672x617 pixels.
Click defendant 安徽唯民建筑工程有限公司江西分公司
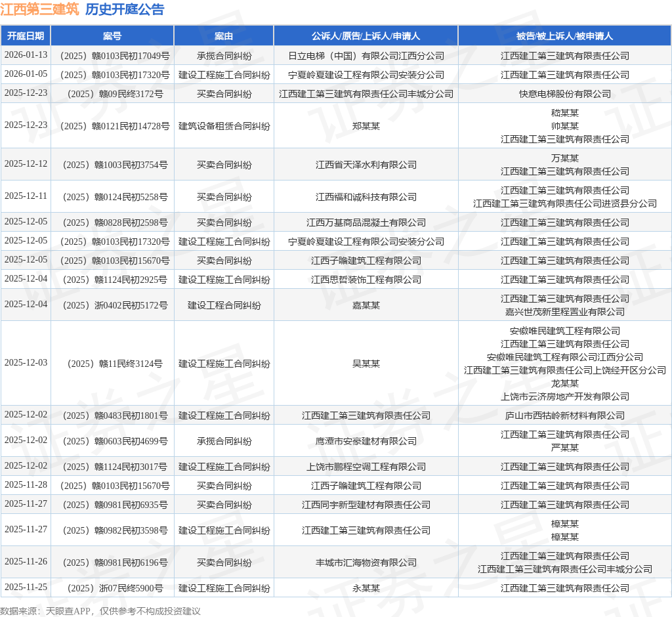(x=565, y=357)
